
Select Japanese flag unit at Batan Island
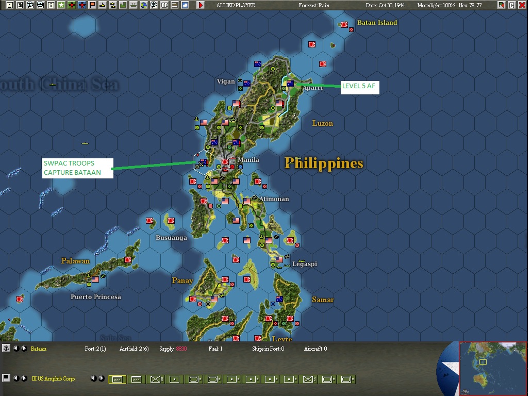[344, 24]
